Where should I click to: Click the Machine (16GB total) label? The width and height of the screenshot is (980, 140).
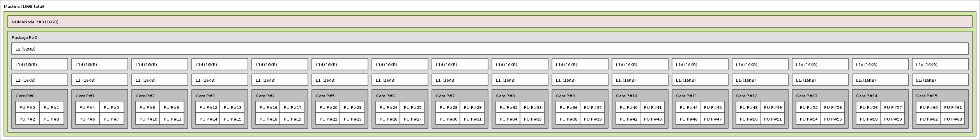(x=24, y=7)
